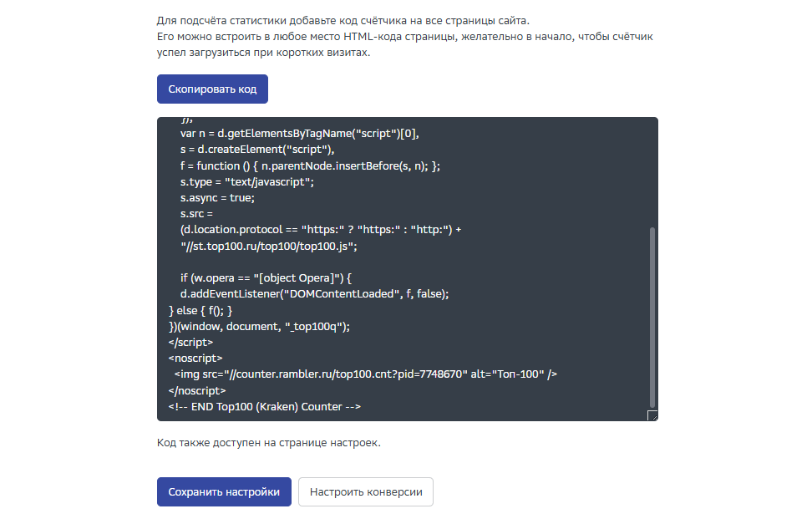
Task: Click the d.addEventListener "DOMContentLoaded" line
Action: click(315, 294)
